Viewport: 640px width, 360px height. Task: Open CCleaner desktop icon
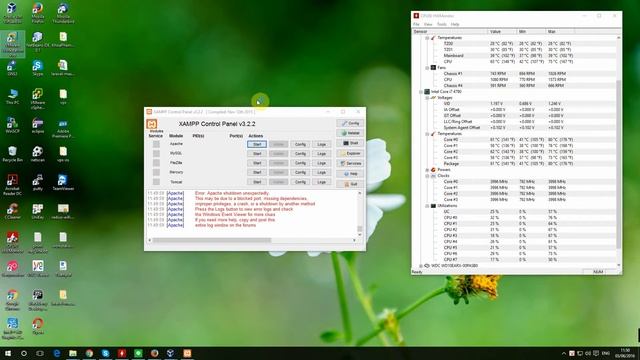pyautogui.click(x=13, y=211)
